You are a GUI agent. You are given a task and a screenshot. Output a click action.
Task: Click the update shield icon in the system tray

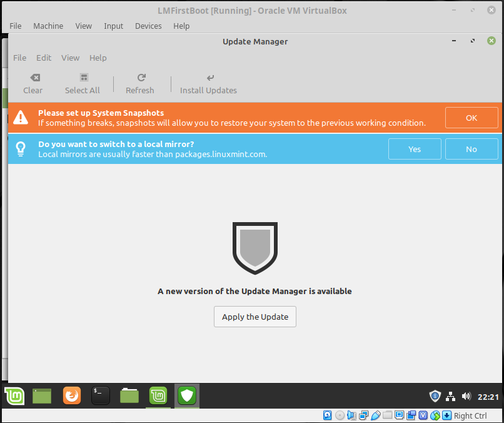coord(435,396)
